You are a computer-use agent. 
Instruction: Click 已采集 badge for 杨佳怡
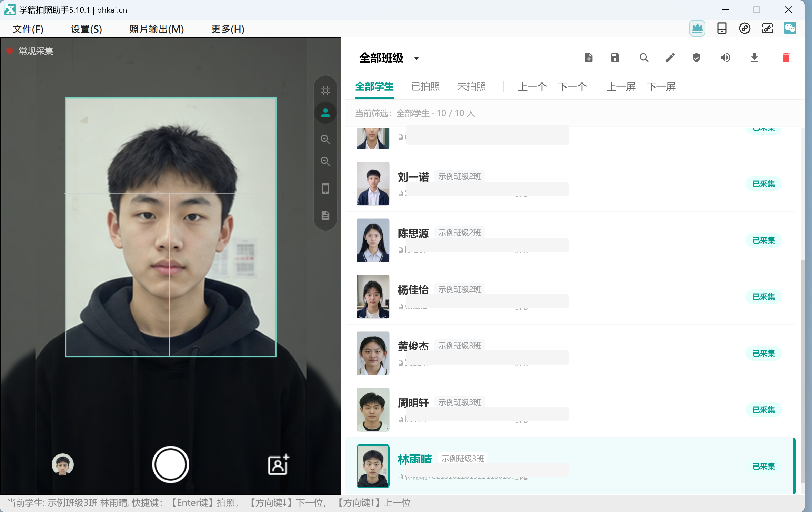(x=763, y=297)
